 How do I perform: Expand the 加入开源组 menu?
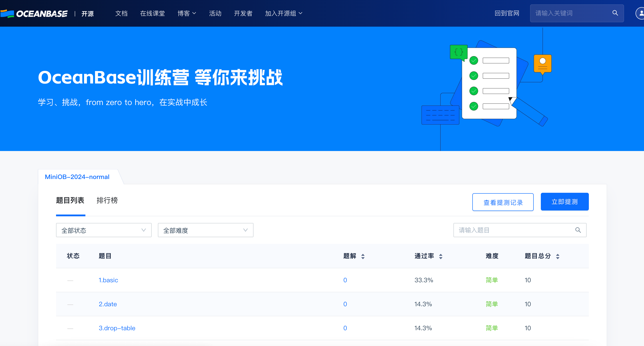[284, 13]
